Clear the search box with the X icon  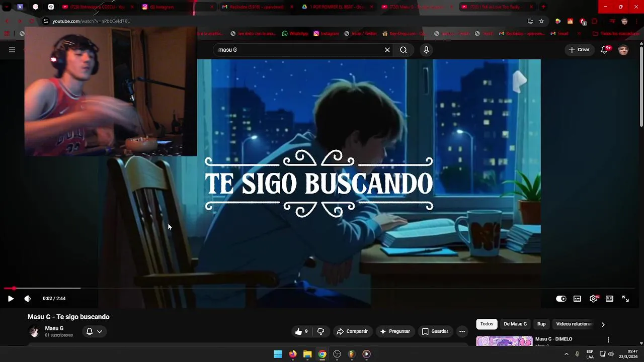(387, 50)
